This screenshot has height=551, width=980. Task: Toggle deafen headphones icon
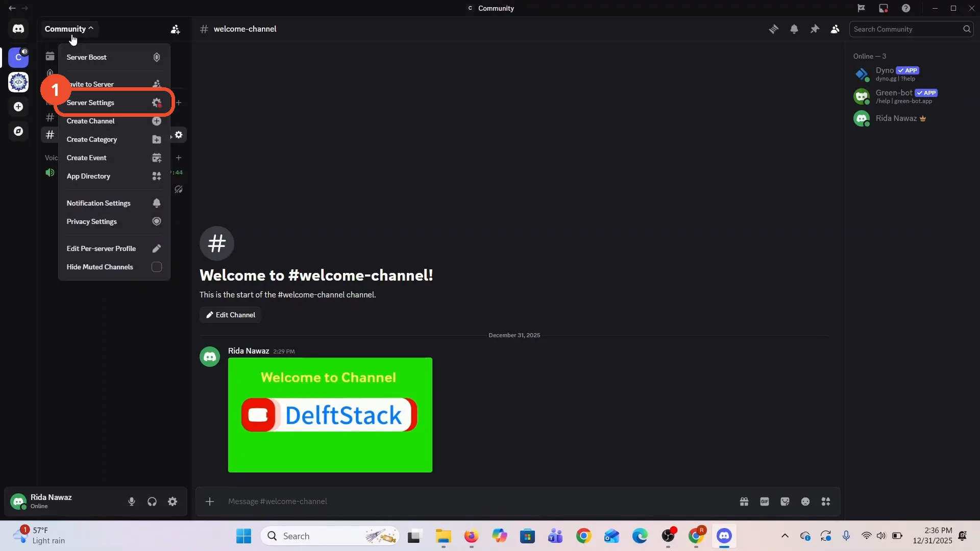pos(152,502)
